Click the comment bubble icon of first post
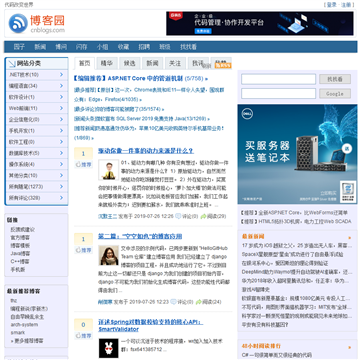The image size is (360, 360). click(x=178, y=216)
